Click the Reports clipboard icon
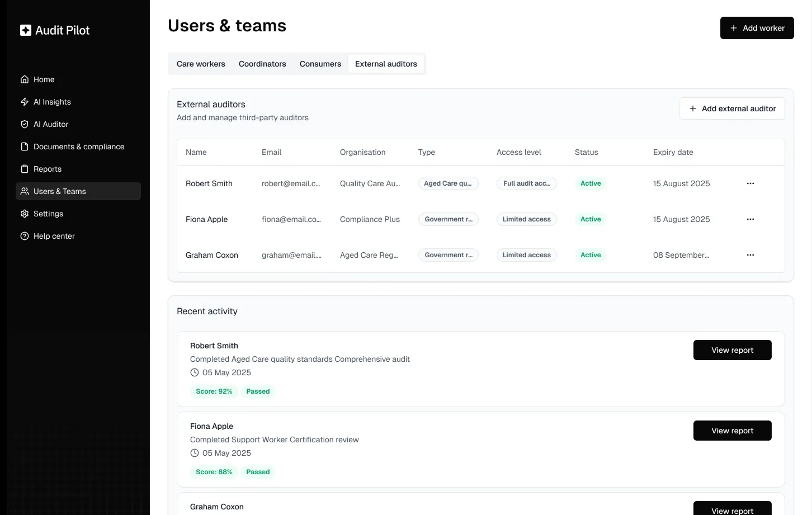 tap(25, 169)
